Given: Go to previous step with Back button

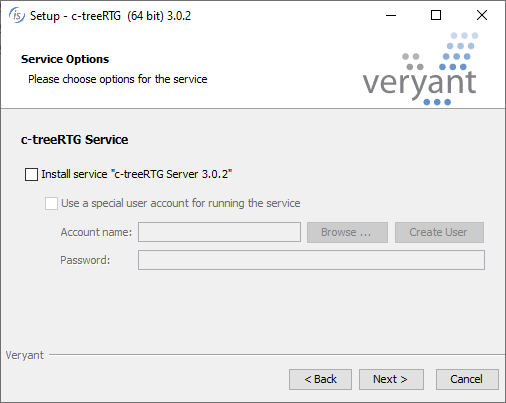Looking at the screenshot, I should click(x=320, y=379).
